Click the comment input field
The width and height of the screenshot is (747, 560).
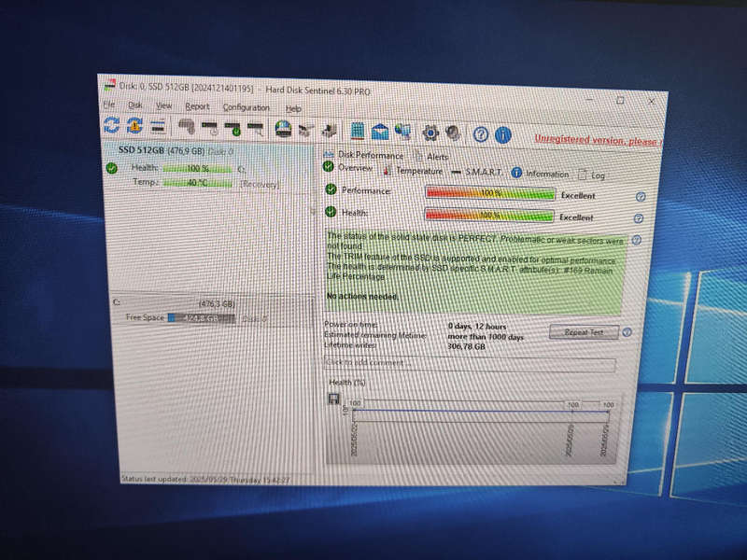tap(470, 364)
